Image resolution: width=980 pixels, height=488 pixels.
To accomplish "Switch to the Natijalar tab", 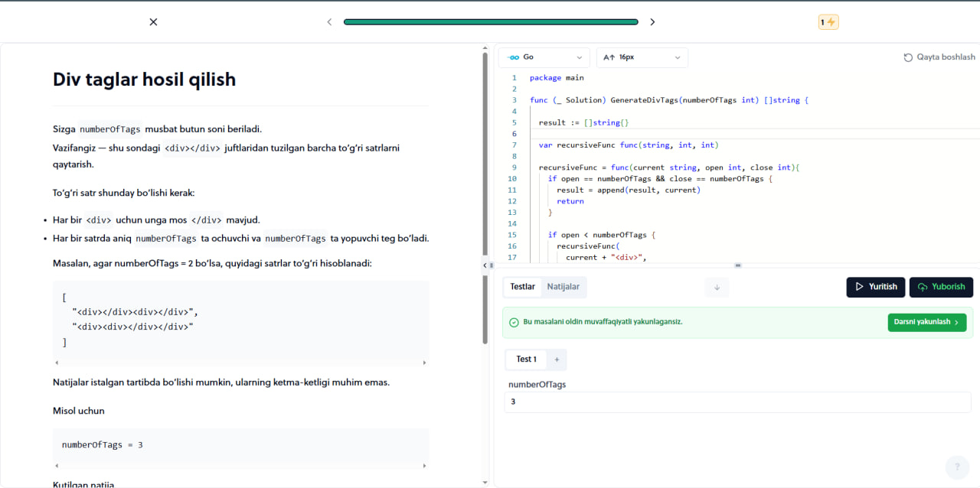I will (563, 287).
